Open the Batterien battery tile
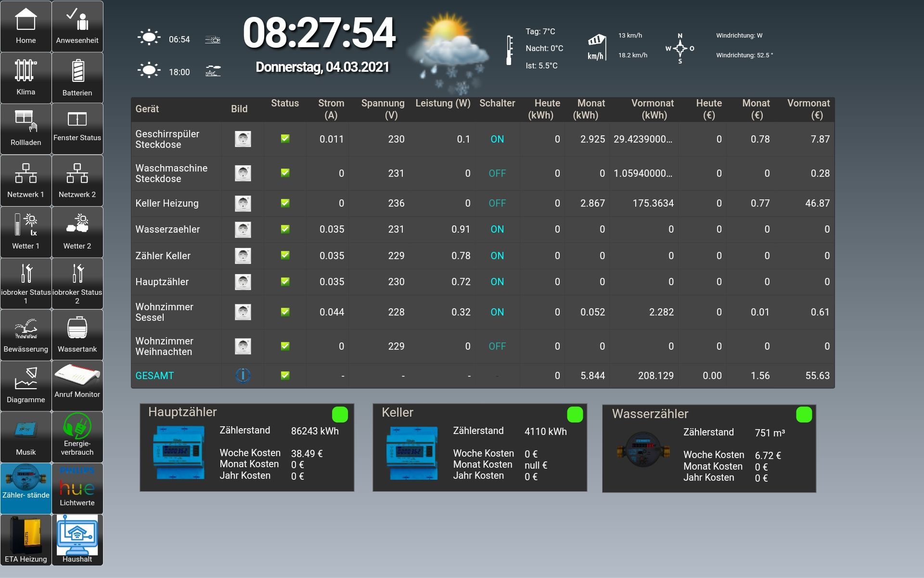The width and height of the screenshot is (924, 578). tap(77, 78)
